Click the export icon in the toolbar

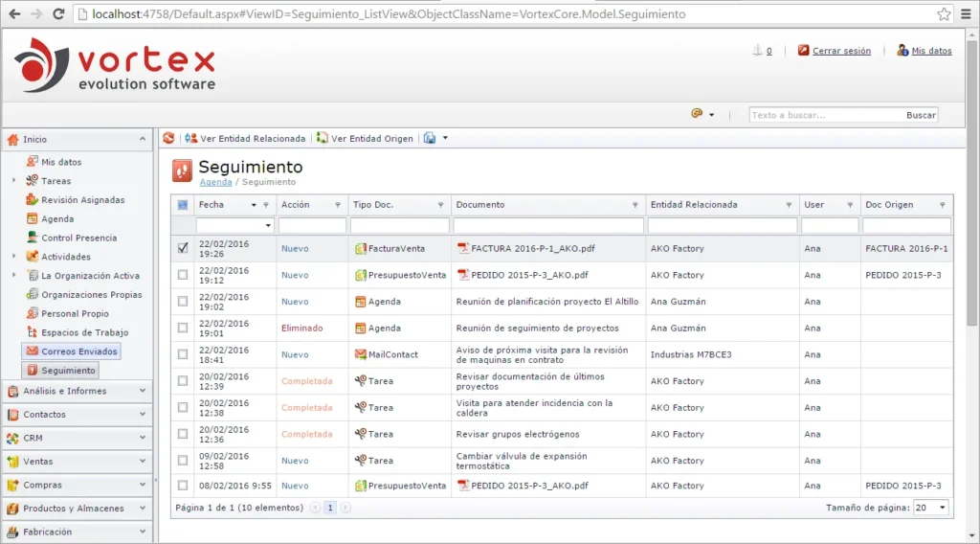click(x=430, y=138)
